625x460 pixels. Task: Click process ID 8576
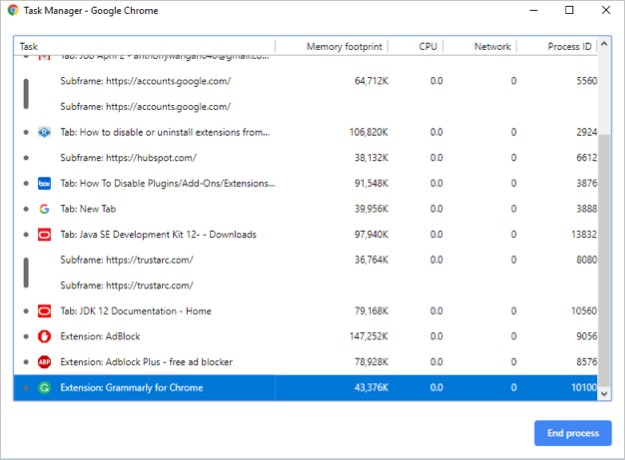587,362
